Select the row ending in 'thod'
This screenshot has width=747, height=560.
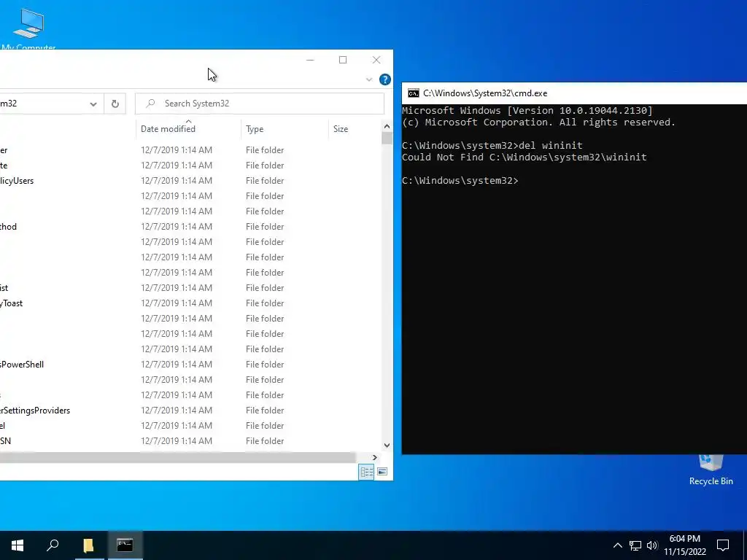(190, 227)
